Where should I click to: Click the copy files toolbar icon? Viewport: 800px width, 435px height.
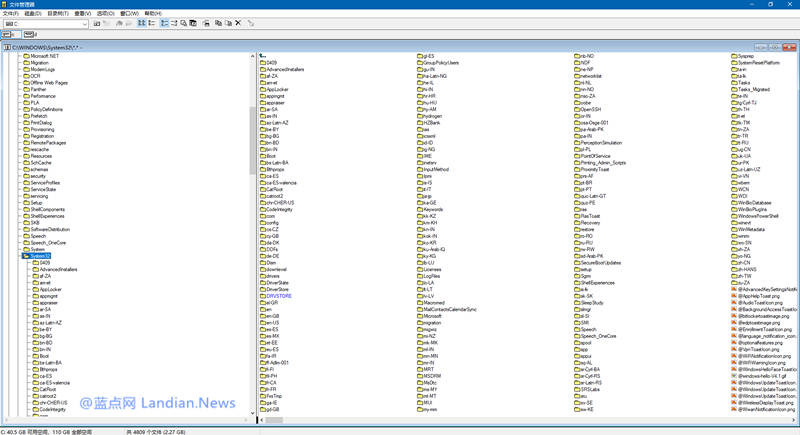[x=217, y=23]
